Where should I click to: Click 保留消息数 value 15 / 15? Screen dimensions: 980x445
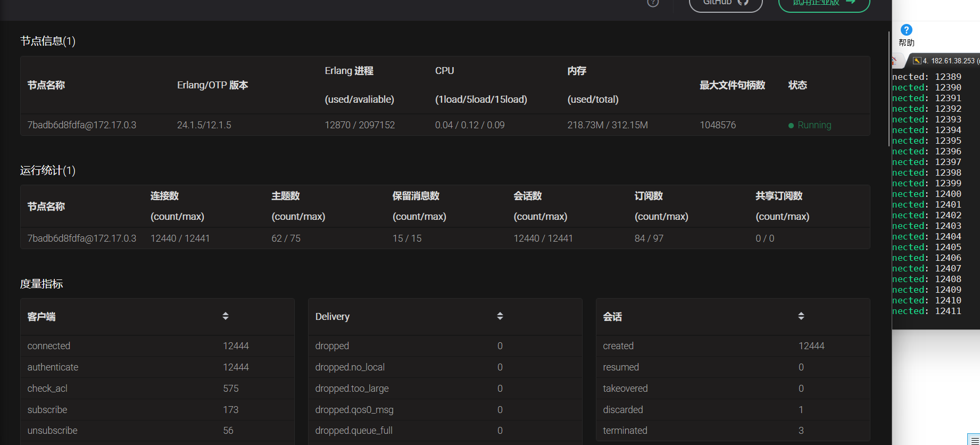[407, 238]
